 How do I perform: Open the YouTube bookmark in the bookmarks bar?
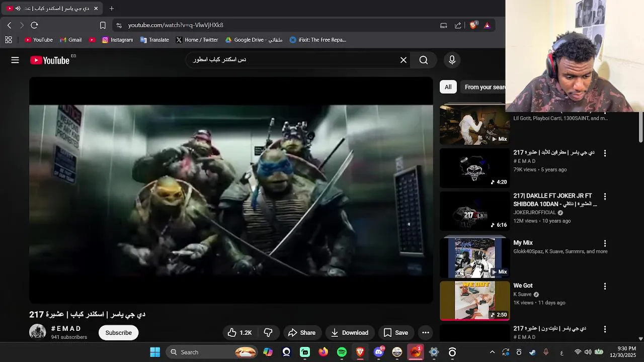[x=39, y=40]
